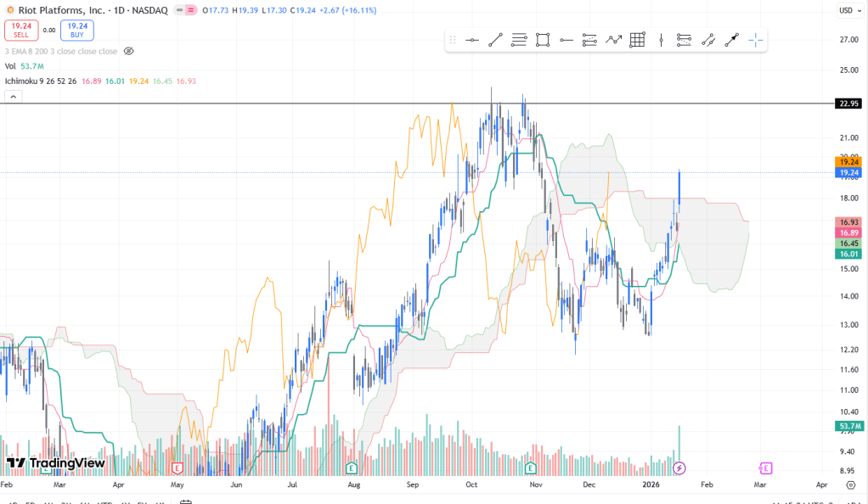The height and width of the screenshot is (504, 868).
Task: Click the 19.24 SELL button
Action: [21, 31]
